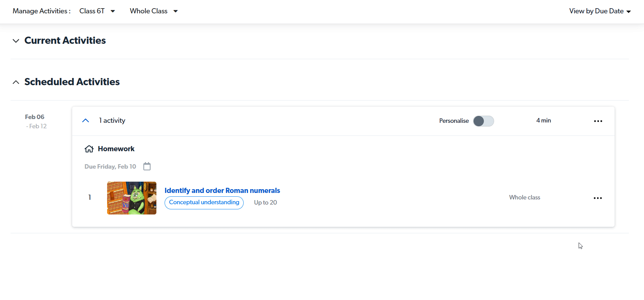Click the Due Friday, Feb 10 text

[x=110, y=167]
